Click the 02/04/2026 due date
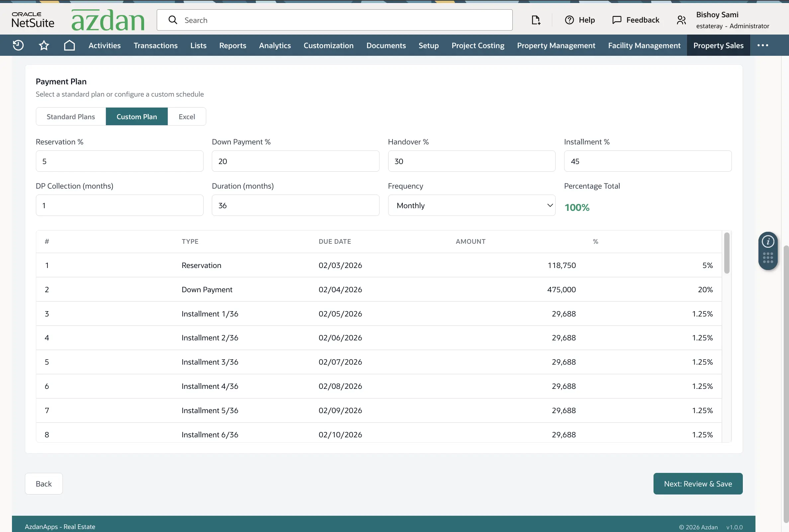 (x=340, y=289)
